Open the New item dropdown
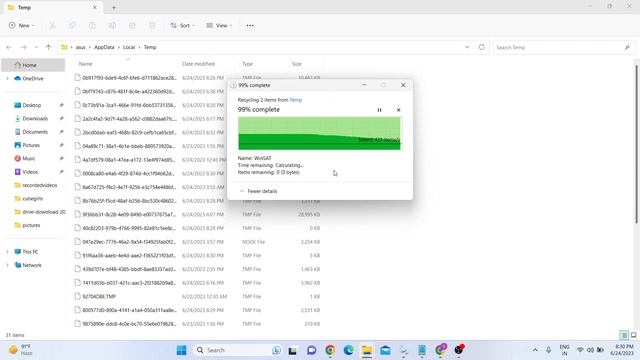Image resolution: width=640 pixels, height=360 pixels. pyautogui.click(x=22, y=26)
